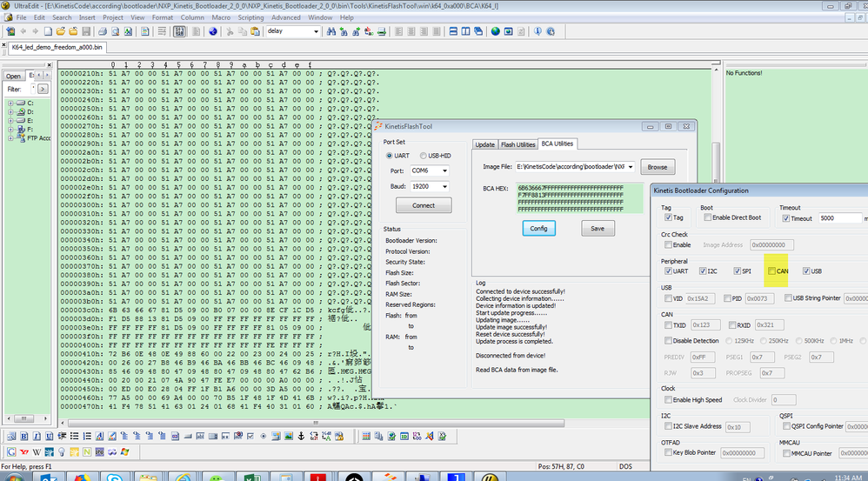Click the Print icon in UltraEdit toolbar
868x481 pixels.
coord(103,31)
